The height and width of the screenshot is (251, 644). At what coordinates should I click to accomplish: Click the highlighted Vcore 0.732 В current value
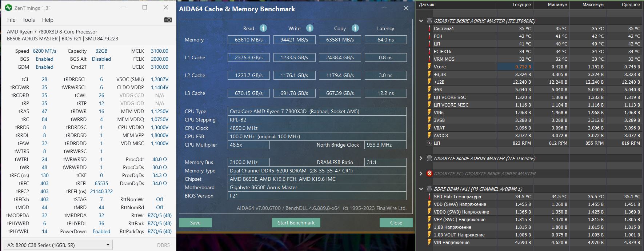tap(515, 67)
